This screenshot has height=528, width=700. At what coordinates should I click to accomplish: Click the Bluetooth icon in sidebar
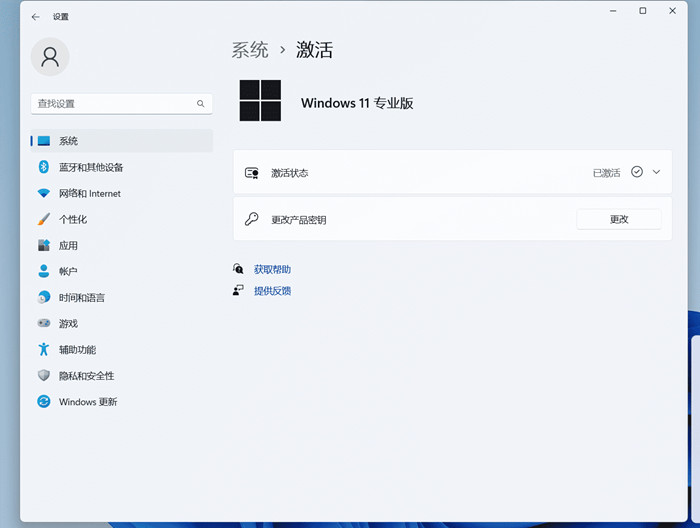(x=44, y=167)
